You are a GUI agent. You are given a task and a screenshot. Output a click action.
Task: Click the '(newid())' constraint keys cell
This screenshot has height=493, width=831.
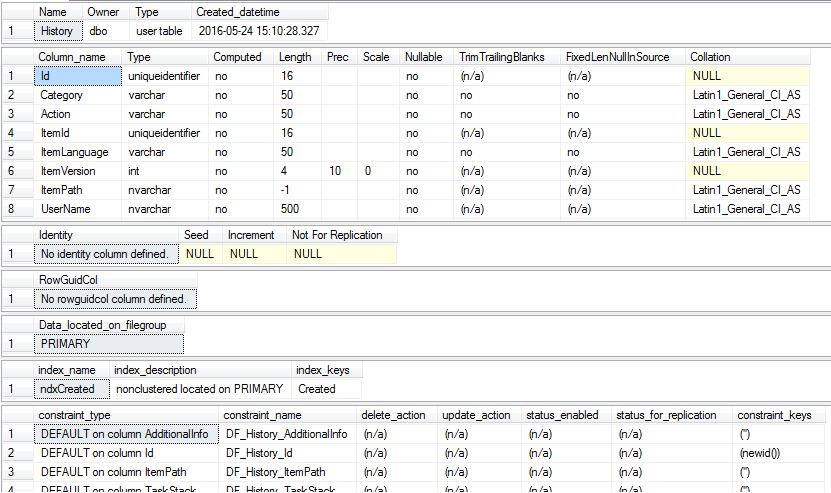(781, 454)
